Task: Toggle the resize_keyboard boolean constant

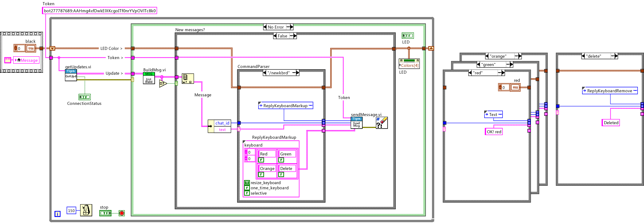Action: coord(247,183)
